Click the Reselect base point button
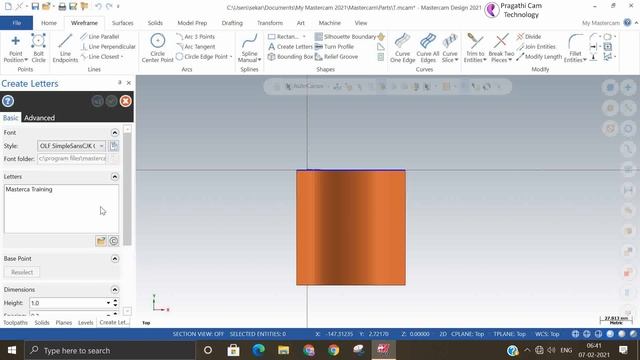640x360 pixels. (22, 272)
